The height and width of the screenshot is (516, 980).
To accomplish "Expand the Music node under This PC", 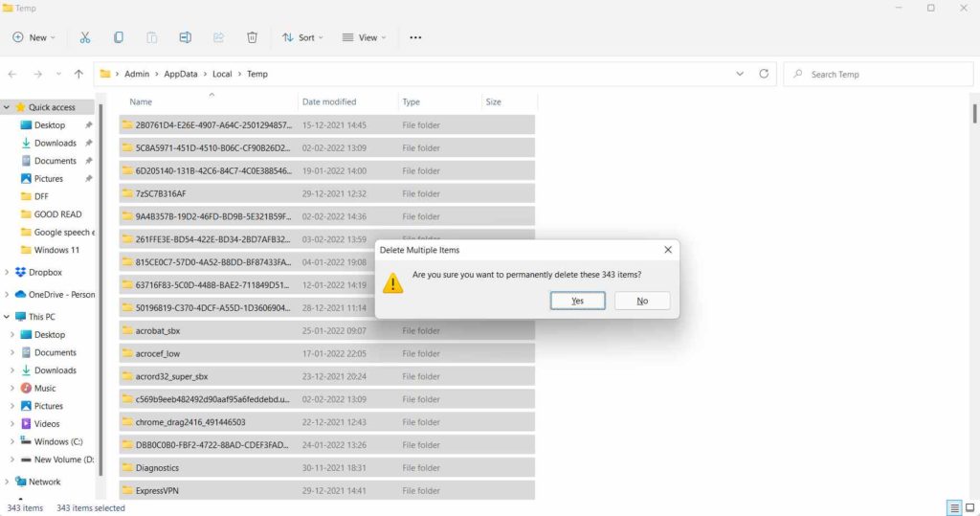I will (11, 389).
